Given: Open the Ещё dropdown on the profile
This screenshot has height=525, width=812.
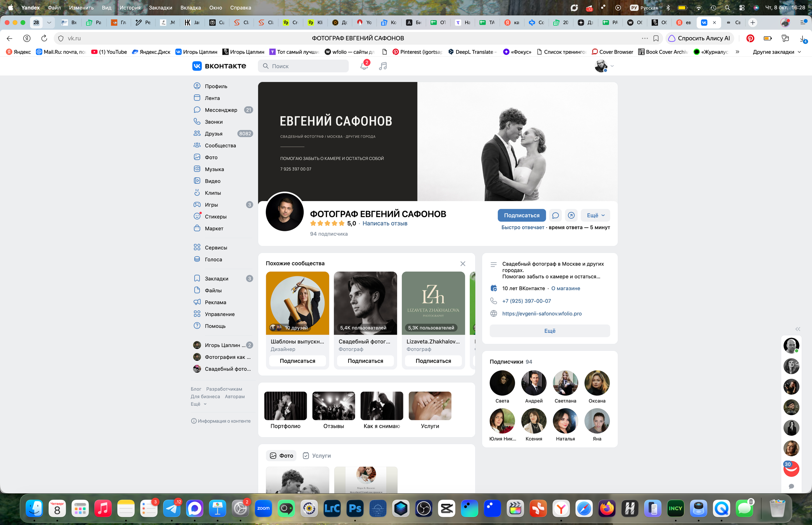Looking at the screenshot, I should [596, 215].
